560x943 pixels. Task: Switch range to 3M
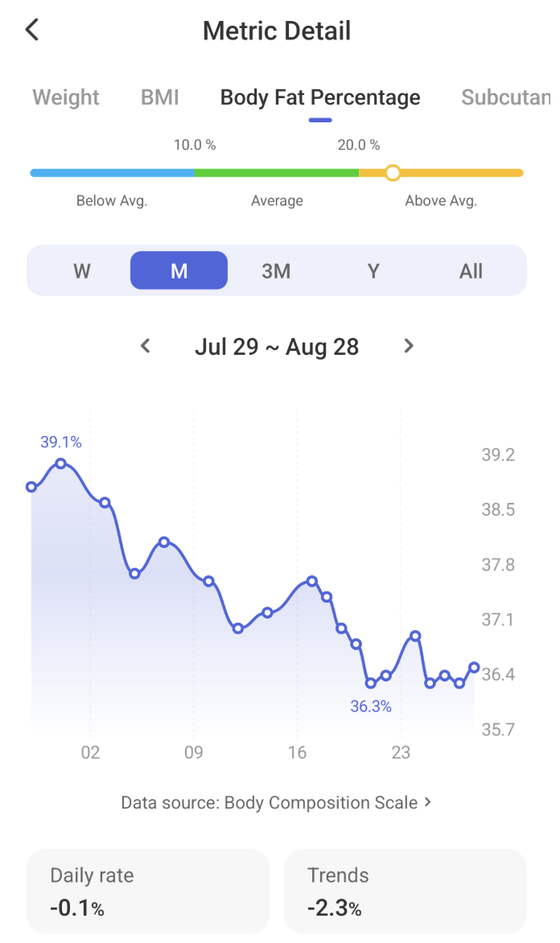pos(276,270)
